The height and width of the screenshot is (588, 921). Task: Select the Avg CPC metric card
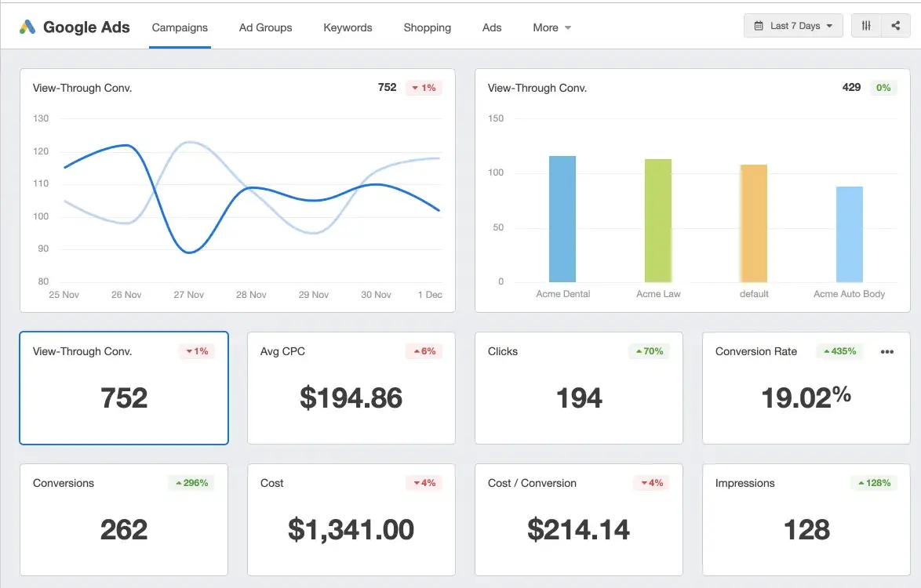(x=351, y=388)
